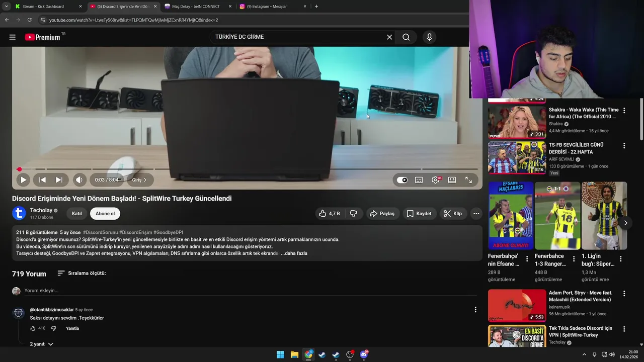Open more actions under the video
This screenshot has width=644, height=362.
click(x=476, y=214)
